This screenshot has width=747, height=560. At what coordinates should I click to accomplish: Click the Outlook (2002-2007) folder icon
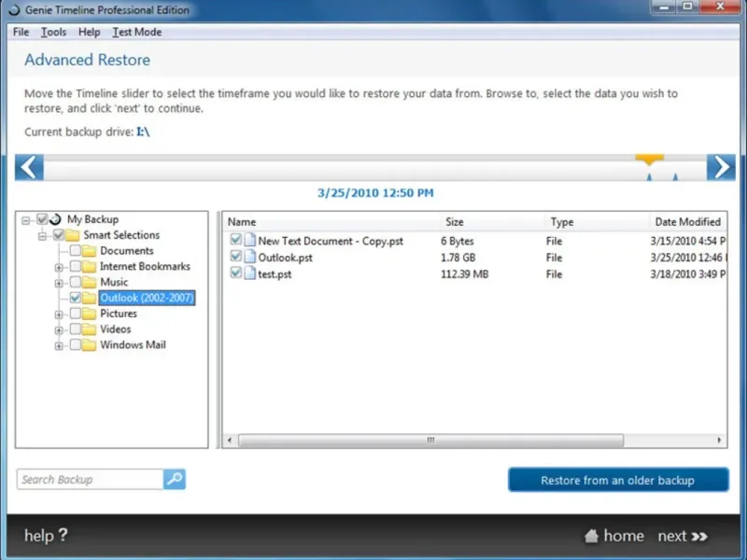(89, 298)
